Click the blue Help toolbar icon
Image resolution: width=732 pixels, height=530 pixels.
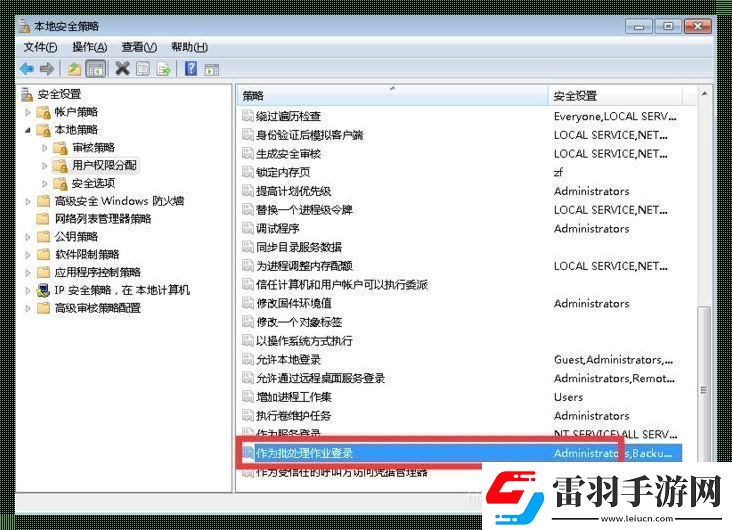tap(191, 69)
